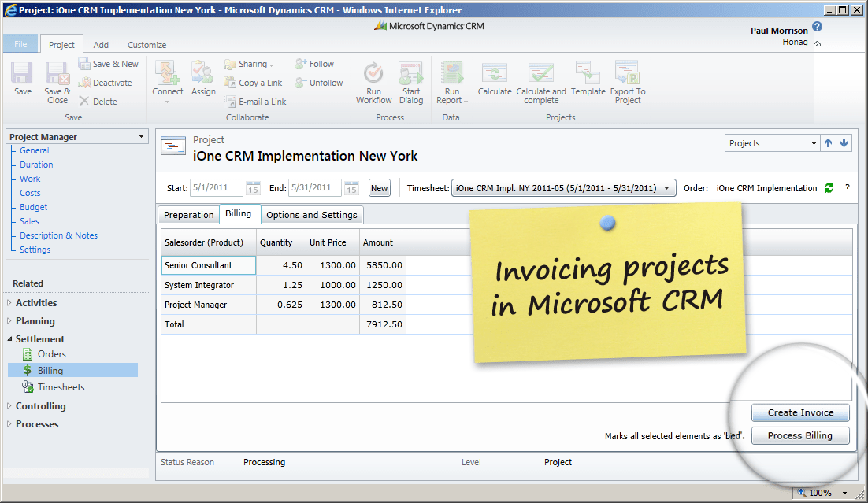Unfollow this project record

[x=319, y=83]
